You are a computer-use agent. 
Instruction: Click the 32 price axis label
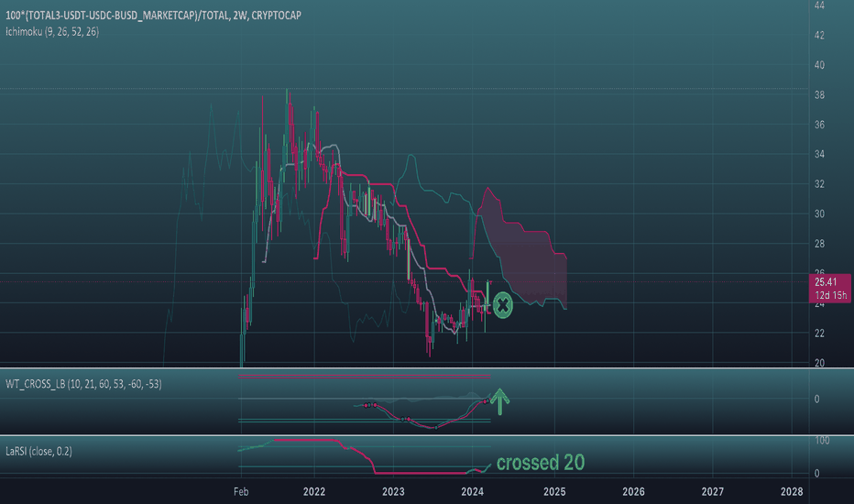pyautogui.click(x=819, y=184)
